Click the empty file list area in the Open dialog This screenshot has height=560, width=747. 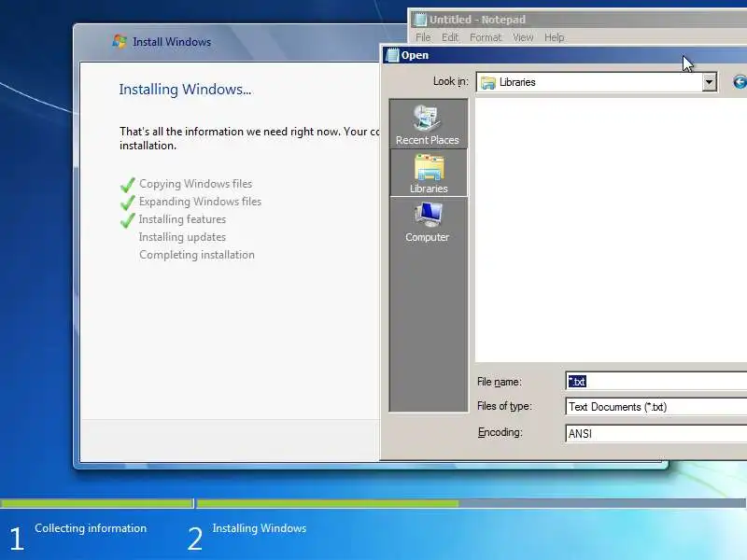tap(612, 230)
